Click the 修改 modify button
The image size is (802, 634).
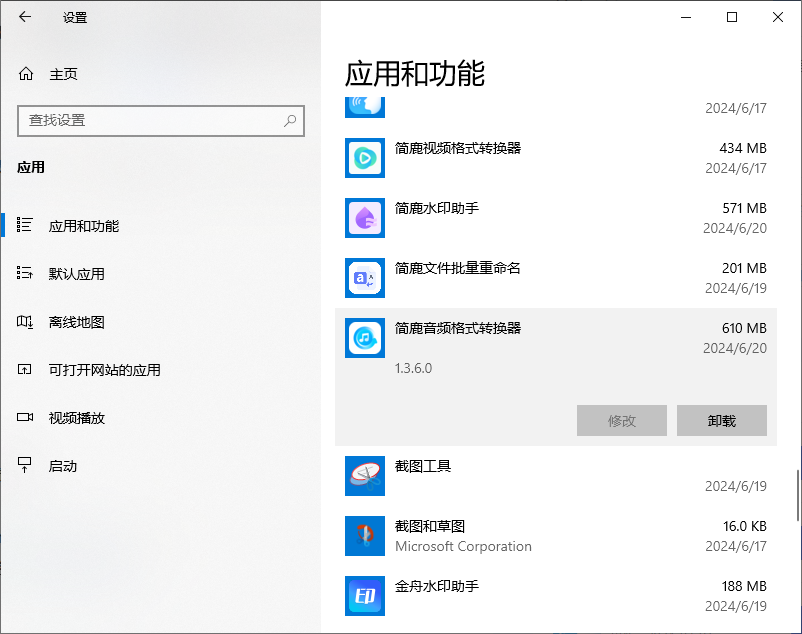pyautogui.click(x=621, y=421)
